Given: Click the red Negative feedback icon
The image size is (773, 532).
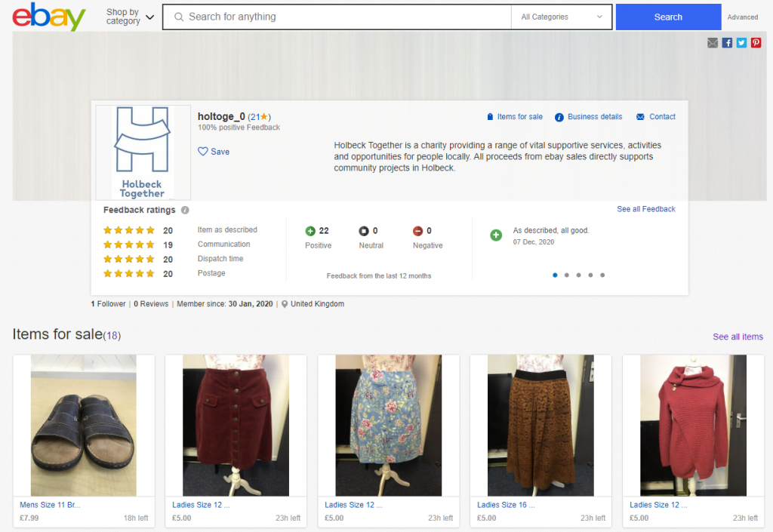Looking at the screenshot, I should coord(417,231).
